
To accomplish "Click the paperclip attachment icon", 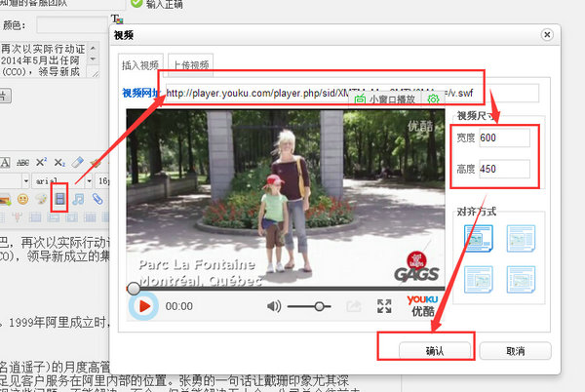I will [97, 198].
